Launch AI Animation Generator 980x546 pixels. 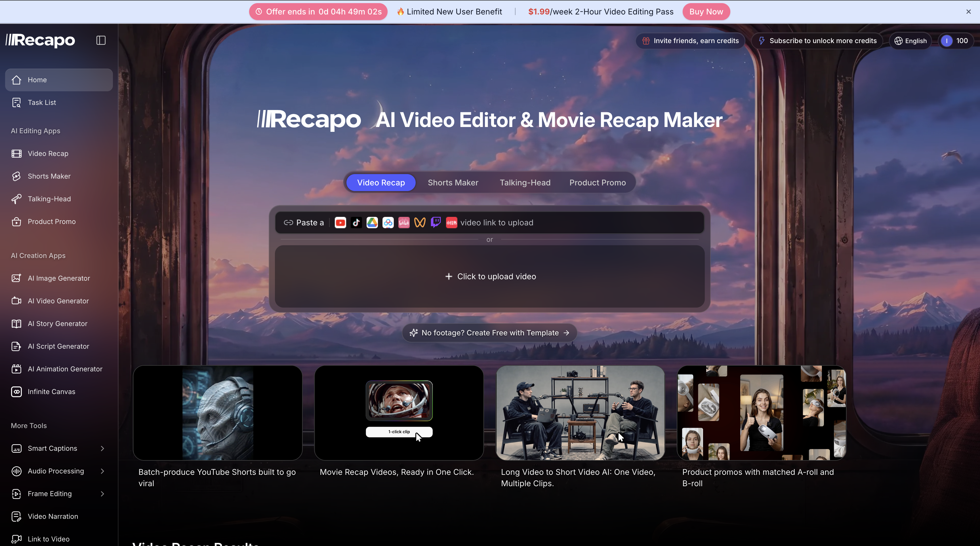59,369
